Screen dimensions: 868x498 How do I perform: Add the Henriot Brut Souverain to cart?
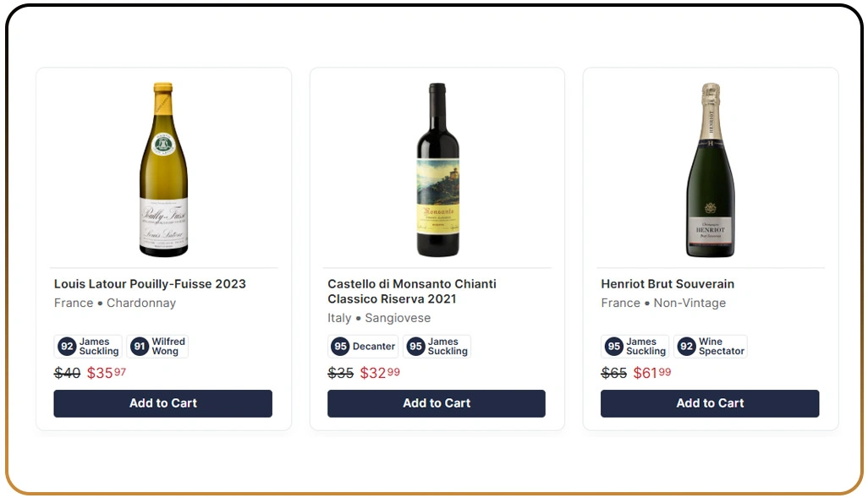tap(710, 403)
